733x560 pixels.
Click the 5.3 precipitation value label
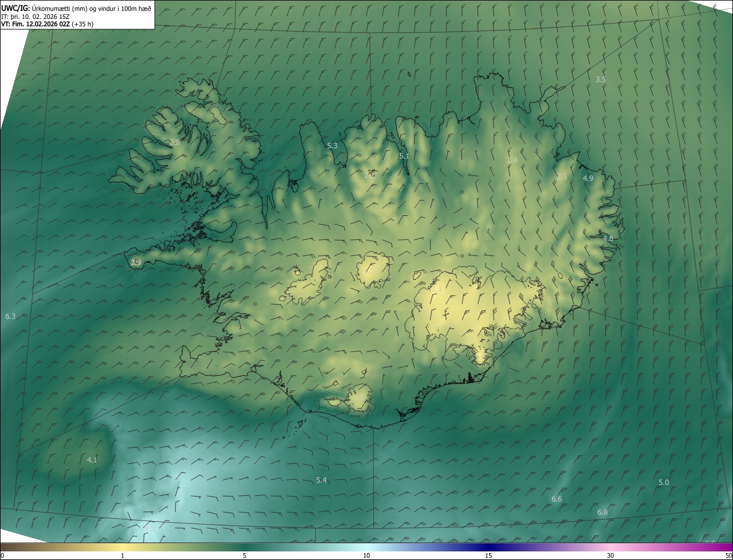click(x=332, y=146)
